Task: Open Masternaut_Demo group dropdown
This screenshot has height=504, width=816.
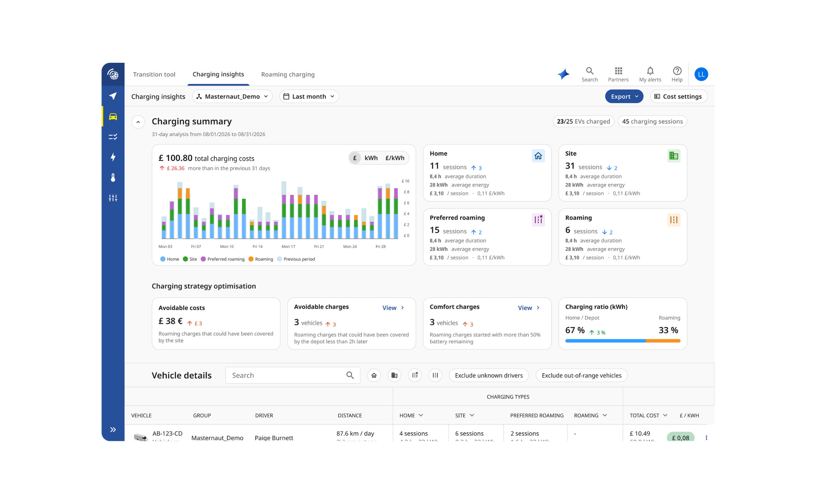Action: click(x=232, y=96)
